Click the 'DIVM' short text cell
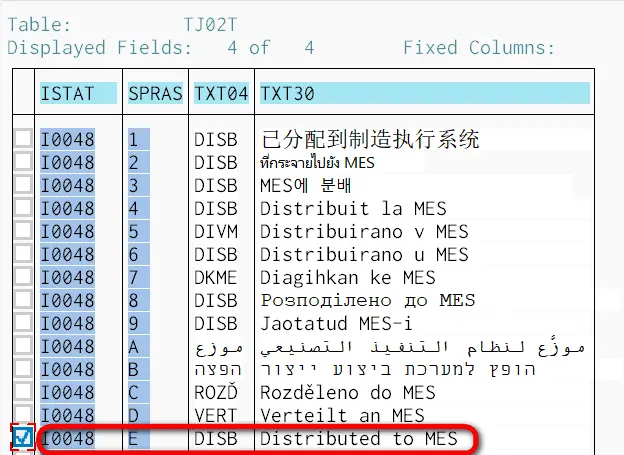624x455 pixels. [x=216, y=232]
